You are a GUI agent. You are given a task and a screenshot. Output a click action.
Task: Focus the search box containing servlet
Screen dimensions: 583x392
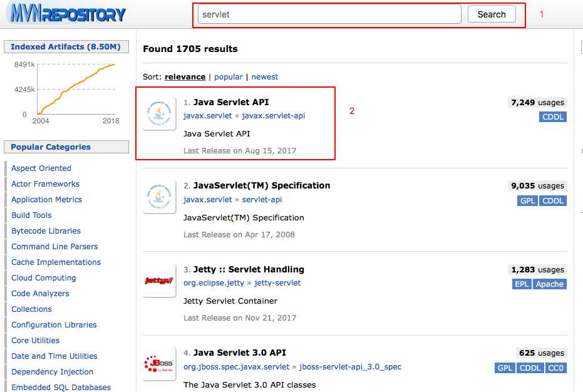pos(329,14)
